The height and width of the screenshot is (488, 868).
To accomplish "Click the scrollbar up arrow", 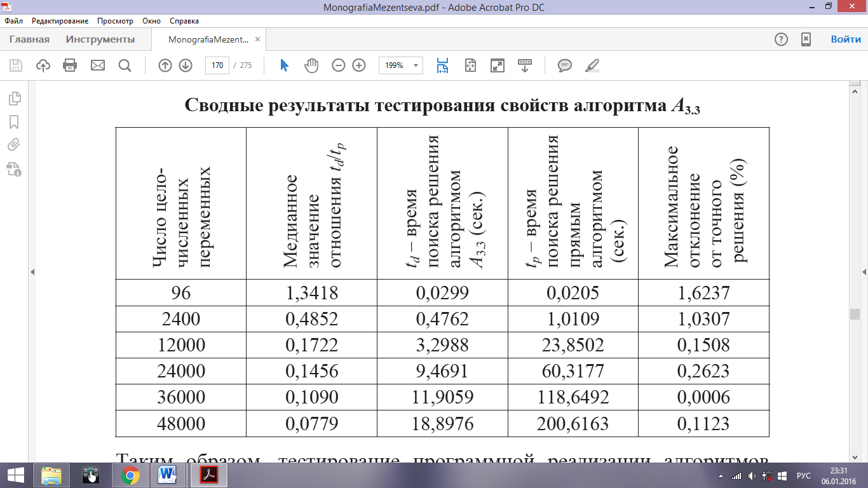I will 855,91.
